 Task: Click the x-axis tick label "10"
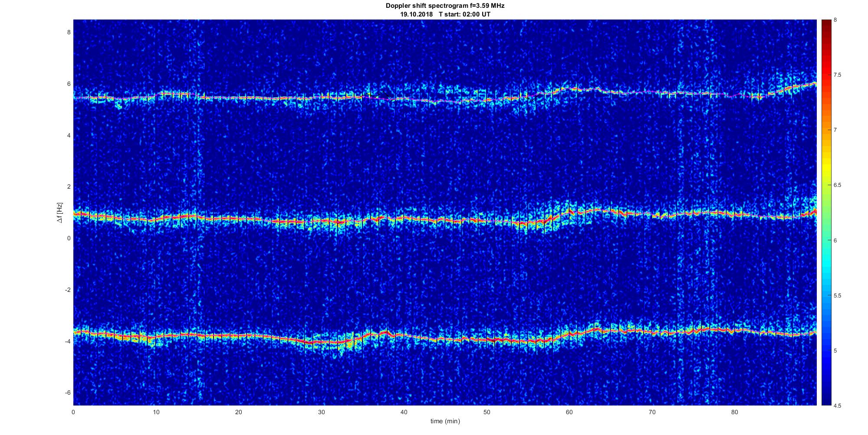tap(156, 412)
